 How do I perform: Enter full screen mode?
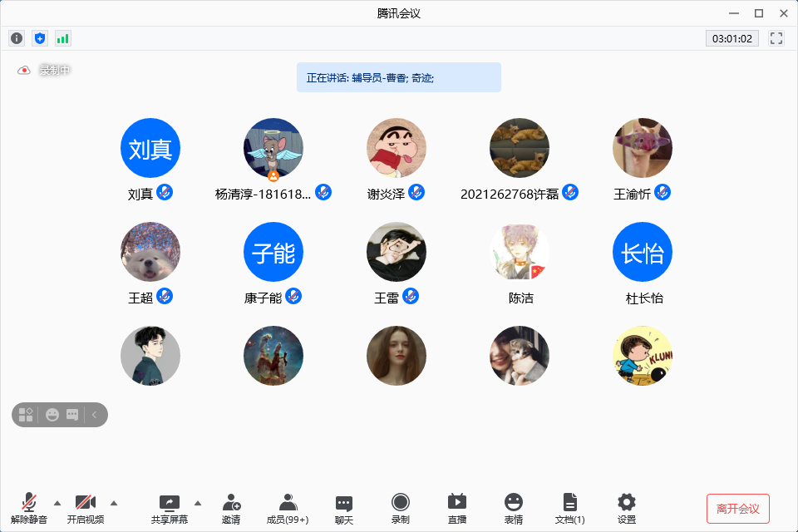tap(776, 38)
